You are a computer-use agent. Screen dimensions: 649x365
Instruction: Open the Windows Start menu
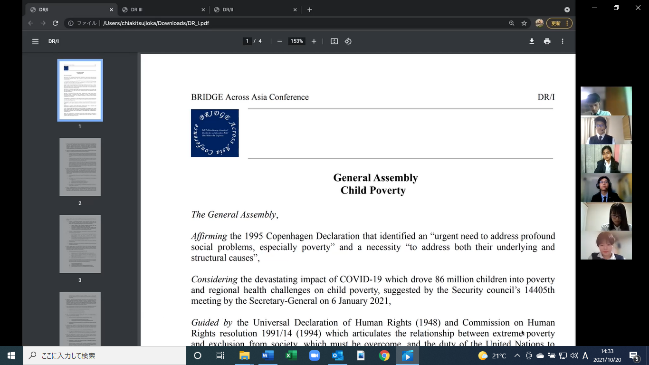point(11,355)
